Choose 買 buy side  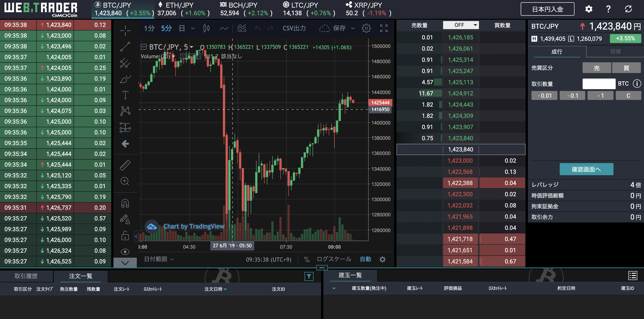(x=626, y=68)
